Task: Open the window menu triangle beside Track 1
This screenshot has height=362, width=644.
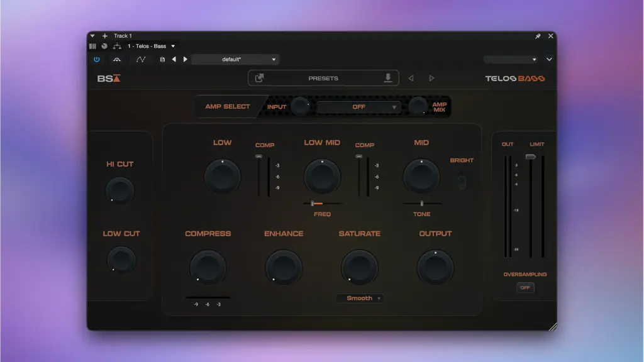Action: [x=92, y=36]
